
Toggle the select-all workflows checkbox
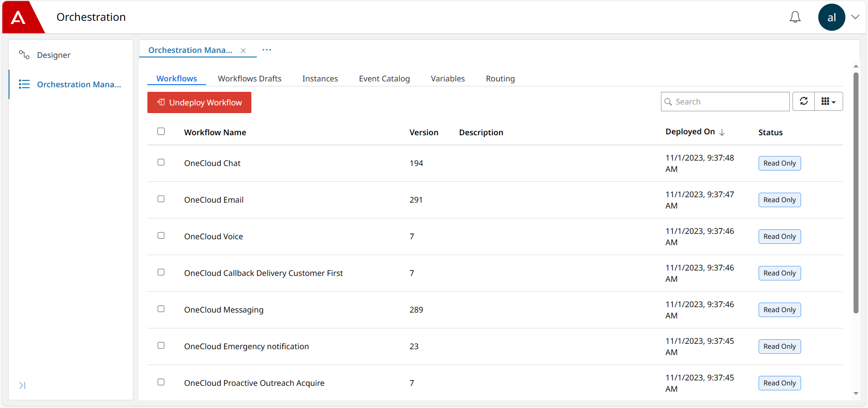(x=161, y=131)
